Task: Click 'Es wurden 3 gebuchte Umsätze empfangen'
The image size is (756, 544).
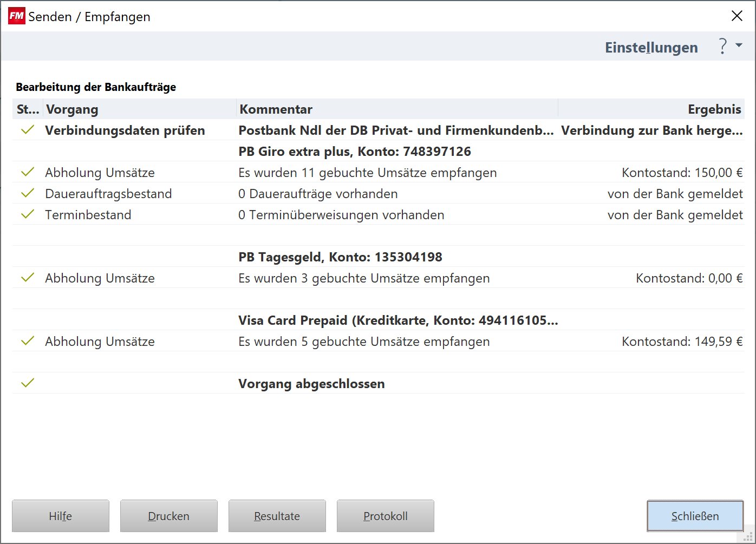Action: tap(364, 278)
